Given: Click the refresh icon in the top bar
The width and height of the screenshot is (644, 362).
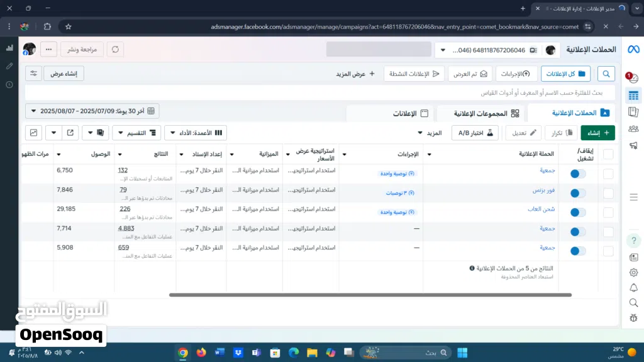Looking at the screenshot, I should pyautogui.click(x=115, y=49).
